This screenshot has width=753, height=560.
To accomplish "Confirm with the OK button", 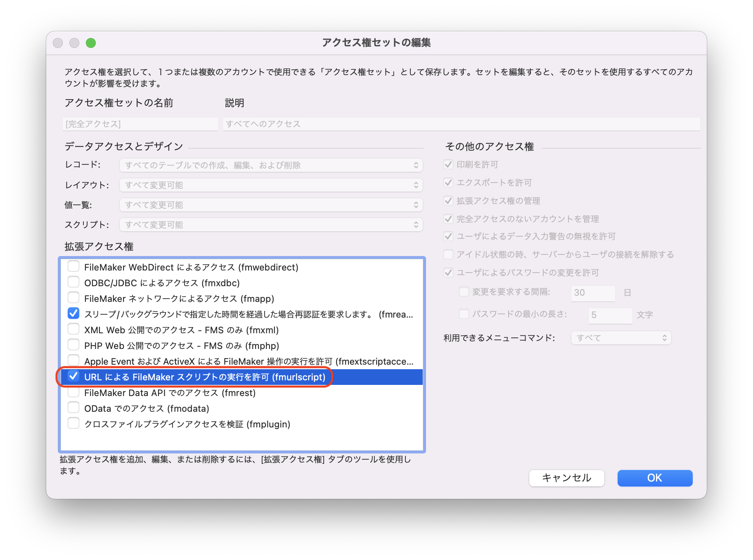I will tap(655, 478).
